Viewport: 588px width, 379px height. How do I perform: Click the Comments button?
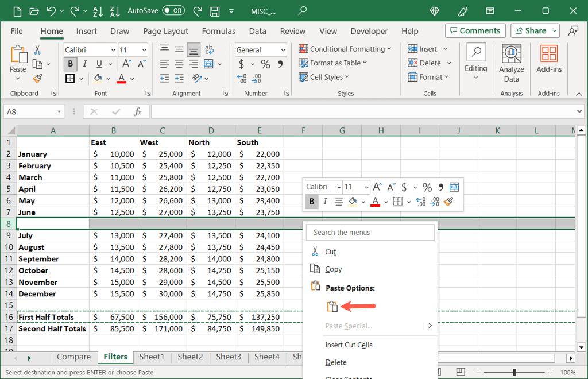coord(475,30)
